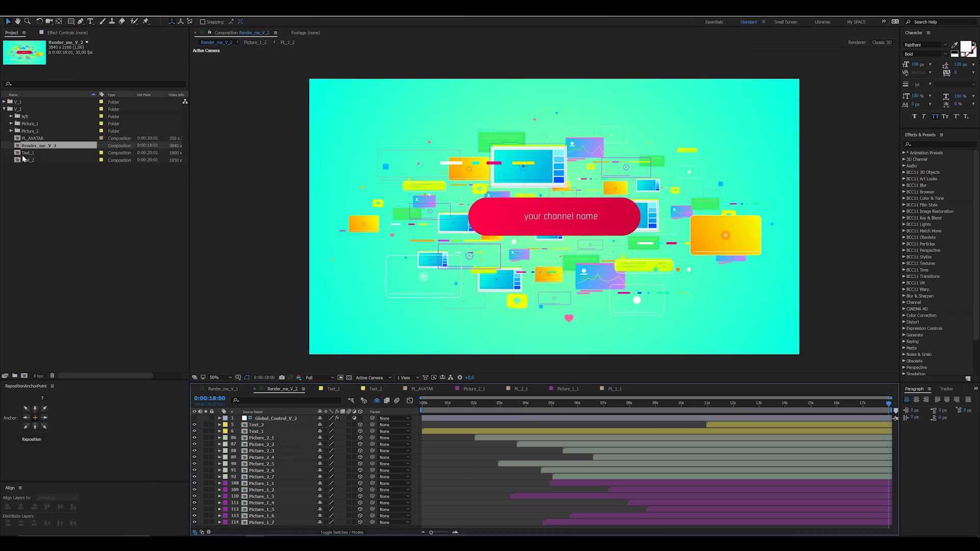Open the PL_AVATAR timeline tab

click(422, 389)
